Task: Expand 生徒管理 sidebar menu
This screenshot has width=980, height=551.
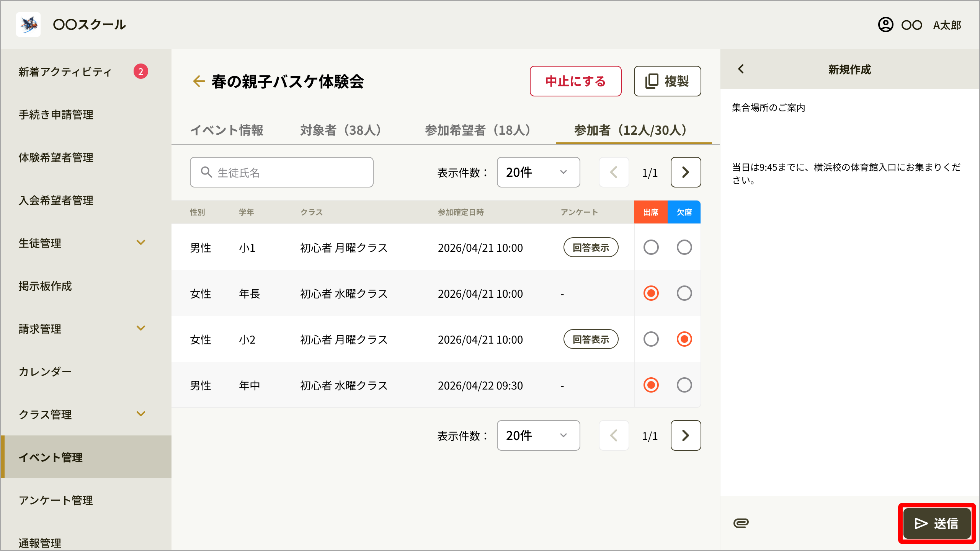Action: (141, 243)
